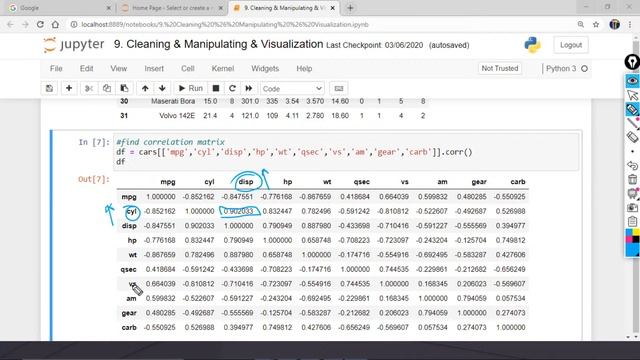Run the selected cell
Viewport: 640px width, 360px height.
191,89
